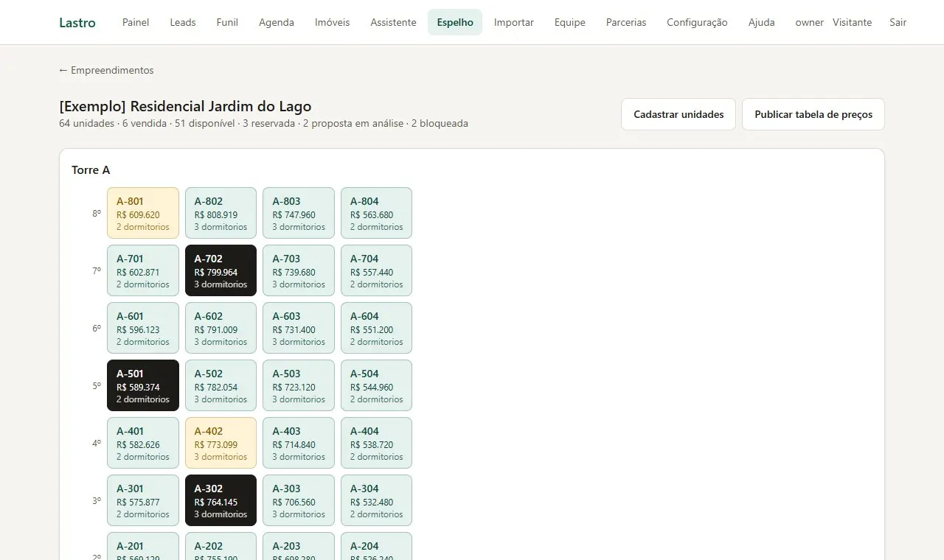Image resolution: width=944 pixels, height=560 pixels.
Task: Open Configuração settings
Action: pos(697,22)
